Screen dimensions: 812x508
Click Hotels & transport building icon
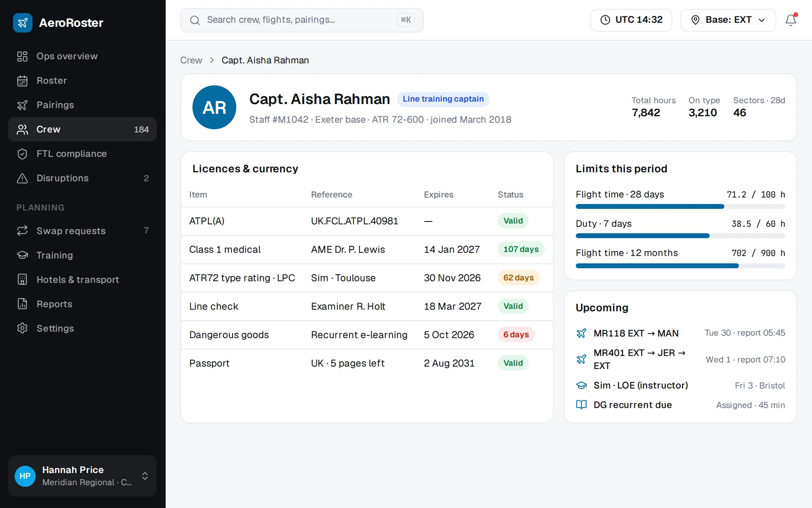point(22,280)
